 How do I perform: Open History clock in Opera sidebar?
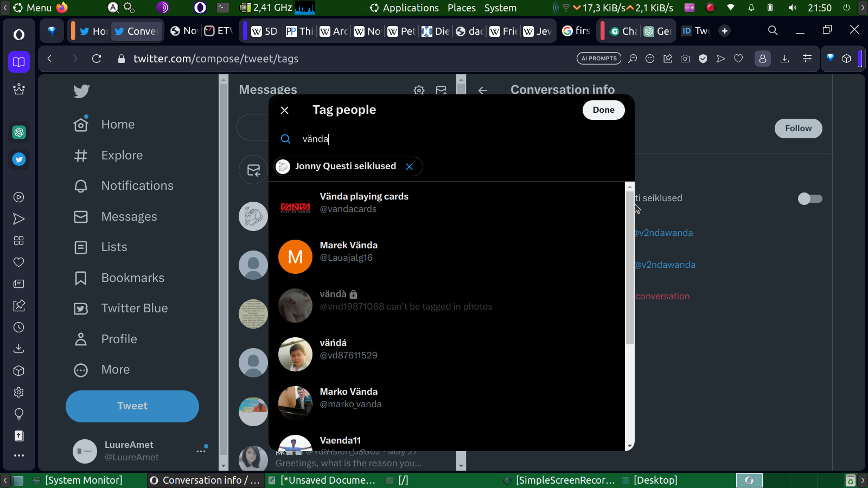pos(19,327)
